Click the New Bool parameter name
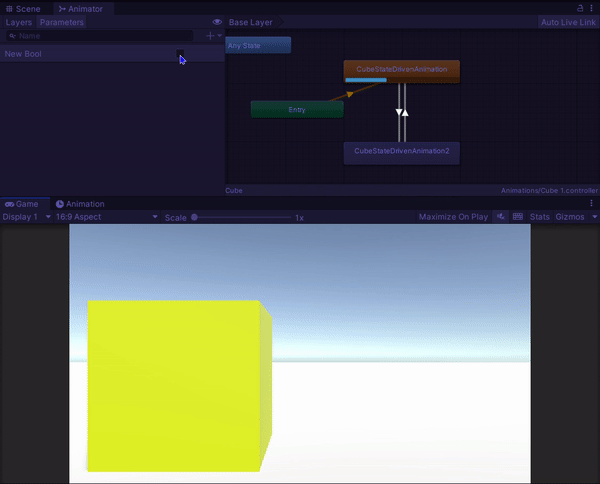600x484 pixels. [23, 54]
